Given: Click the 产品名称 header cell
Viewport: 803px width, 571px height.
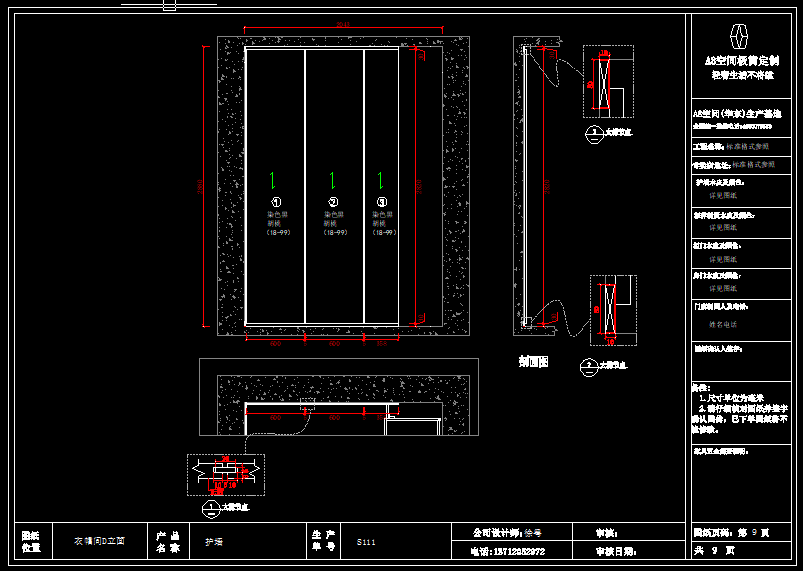Looking at the screenshot, I should coord(168,541).
